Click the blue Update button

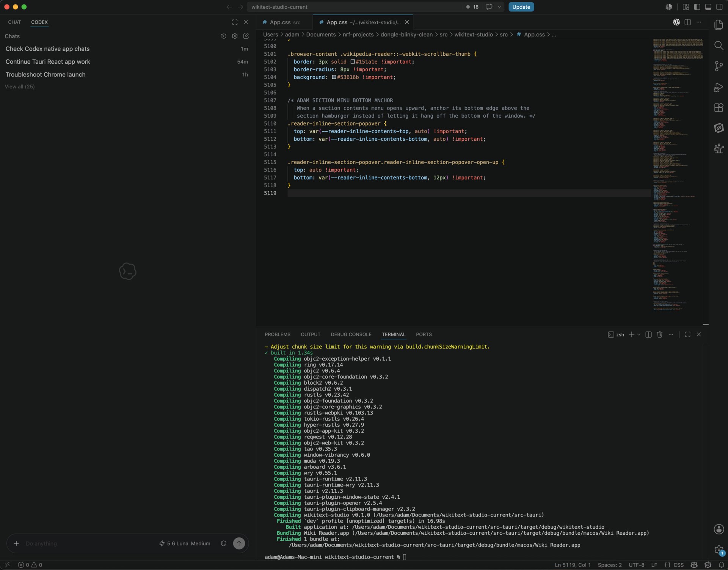pyautogui.click(x=521, y=7)
